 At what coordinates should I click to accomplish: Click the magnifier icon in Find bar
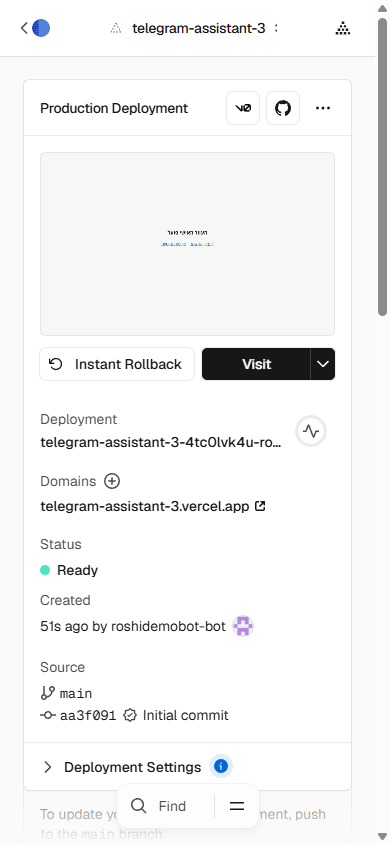tap(138, 806)
